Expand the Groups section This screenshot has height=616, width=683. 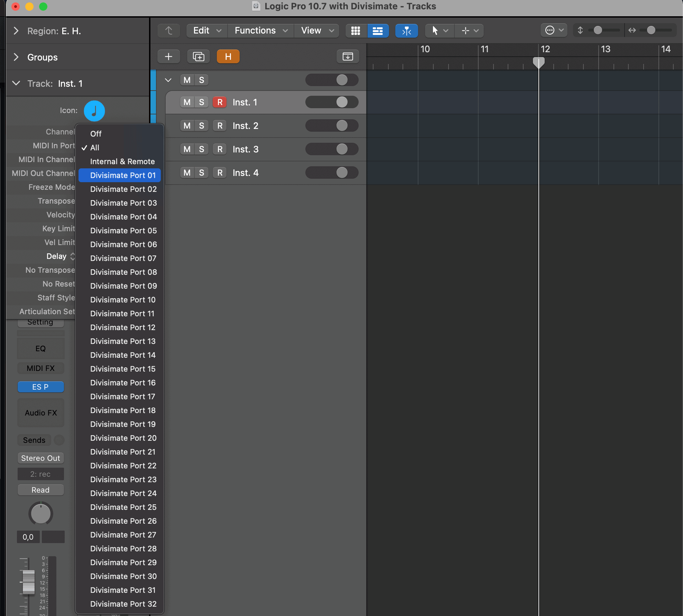(16, 57)
